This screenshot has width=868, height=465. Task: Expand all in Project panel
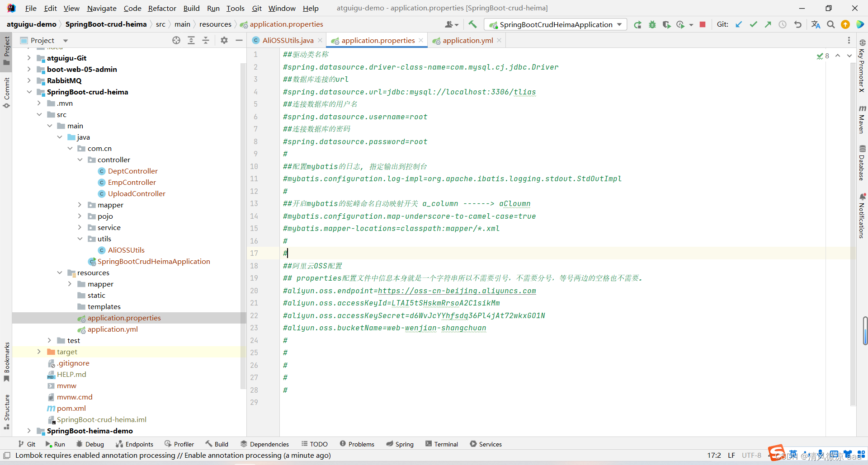[191, 40]
